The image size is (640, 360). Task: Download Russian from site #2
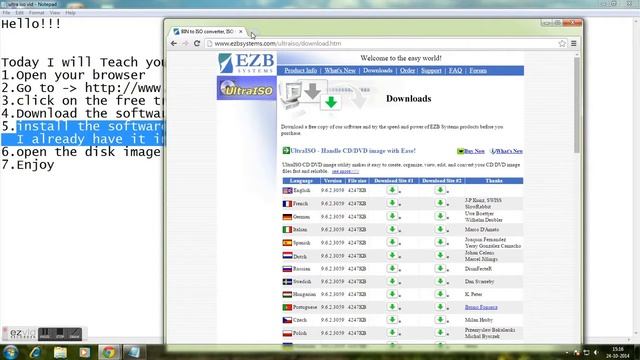click(440, 268)
